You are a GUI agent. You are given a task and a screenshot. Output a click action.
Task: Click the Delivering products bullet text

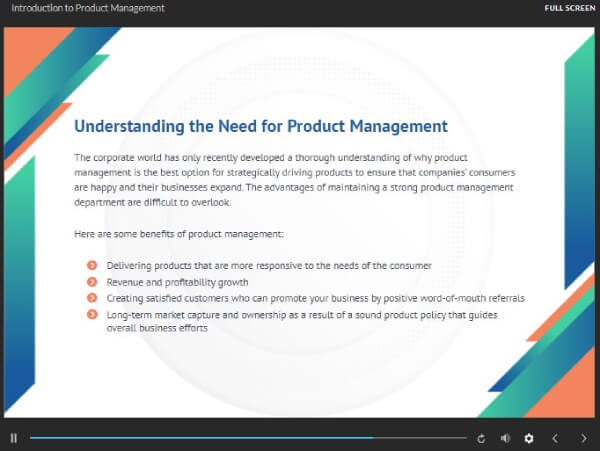coord(268,265)
